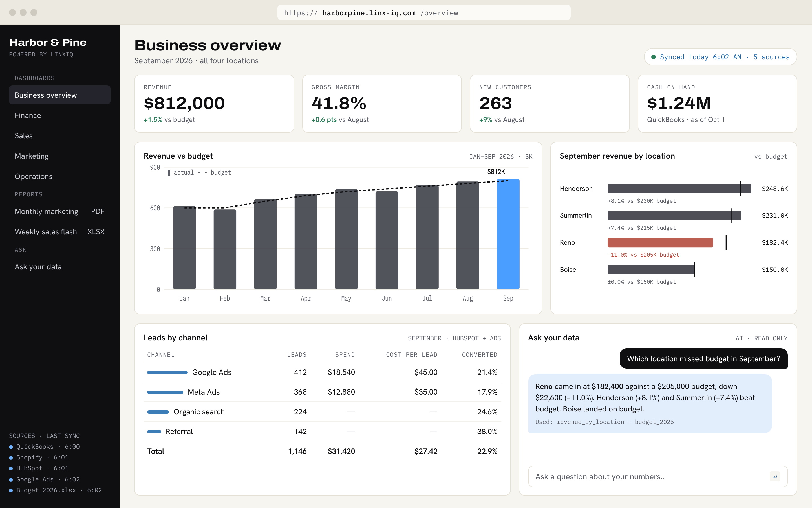
Task: Click the COST PER LEAD column header
Action: [x=412, y=355]
